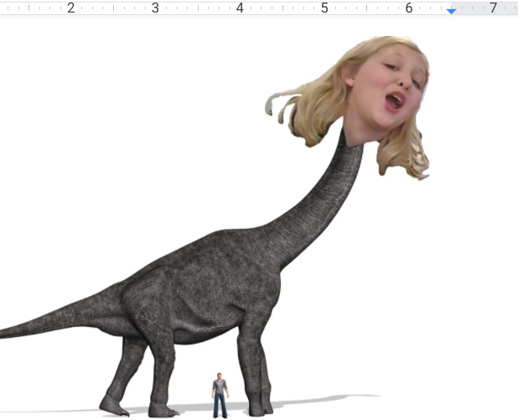Click the blue right indent marker on ruler
Image resolution: width=518 pixels, height=420 pixels.
(x=451, y=11)
